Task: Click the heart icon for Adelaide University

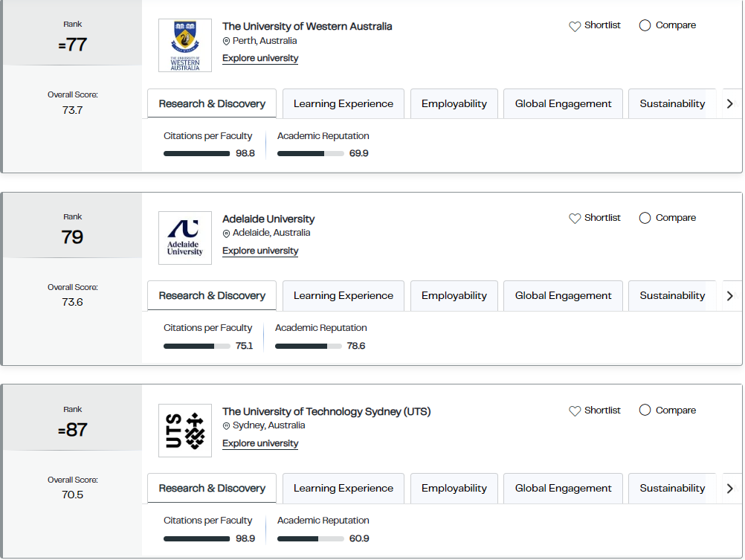Action: coord(575,218)
